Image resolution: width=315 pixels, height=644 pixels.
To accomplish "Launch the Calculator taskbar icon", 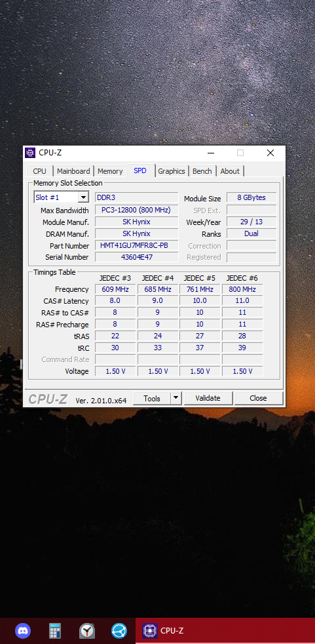I will [55, 630].
